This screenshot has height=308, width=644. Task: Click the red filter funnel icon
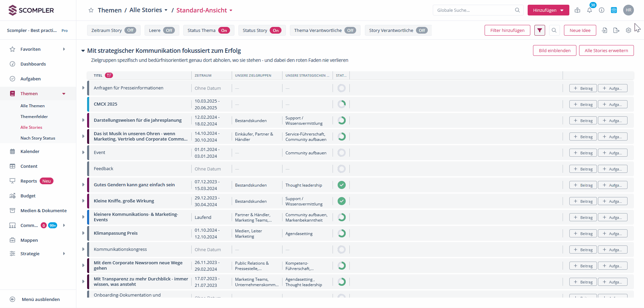[x=539, y=30]
